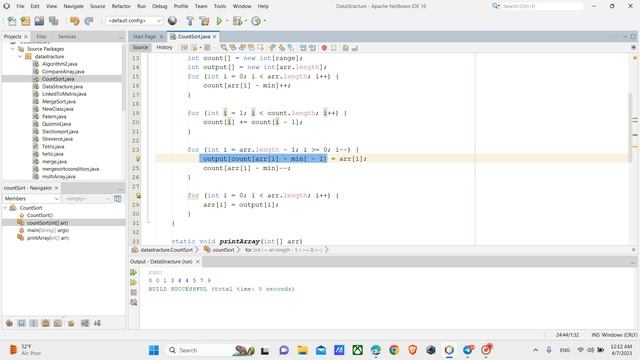Select the main(String[] args) method in Navigator
Screen dimensions: 640x360
tap(48, 230)
